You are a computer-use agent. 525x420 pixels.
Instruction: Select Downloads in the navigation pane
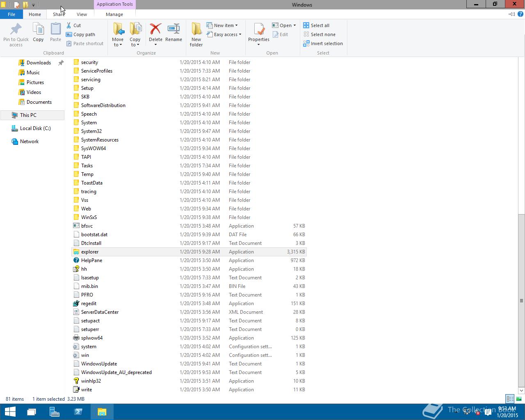39,63
